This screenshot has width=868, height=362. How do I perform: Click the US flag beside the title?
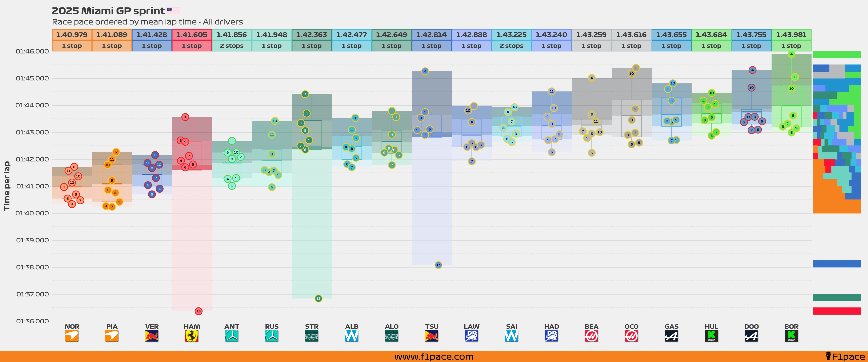174,11
